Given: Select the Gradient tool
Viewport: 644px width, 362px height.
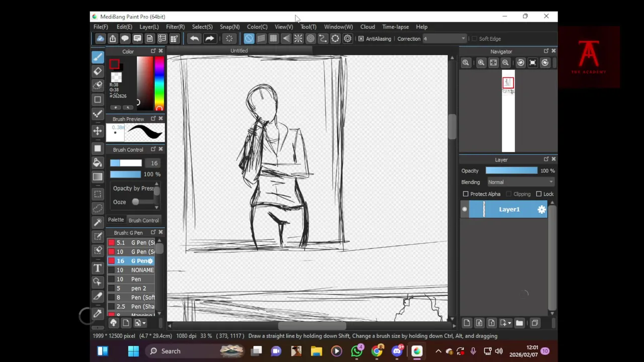Looking at the screenshot, I should click(98, 176).
